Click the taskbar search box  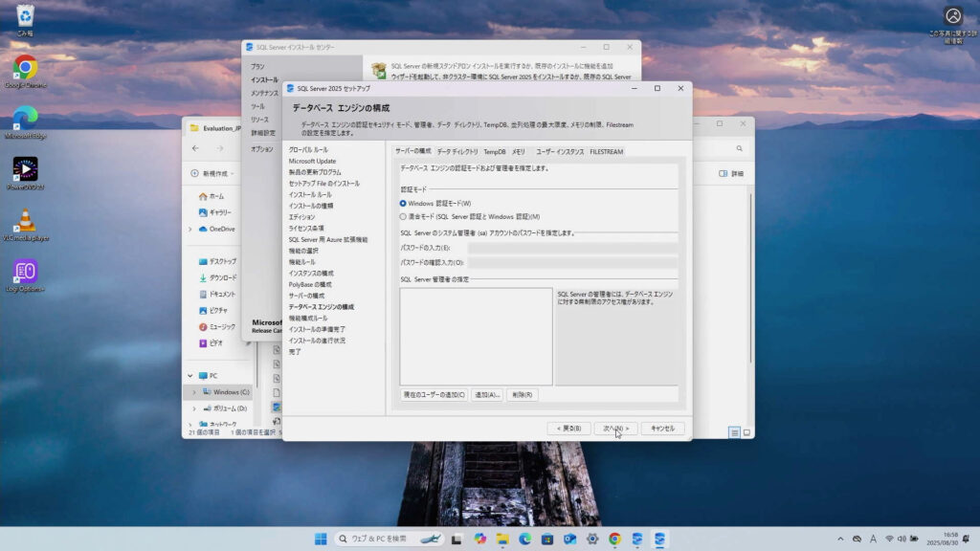click(x=389, y=540)
